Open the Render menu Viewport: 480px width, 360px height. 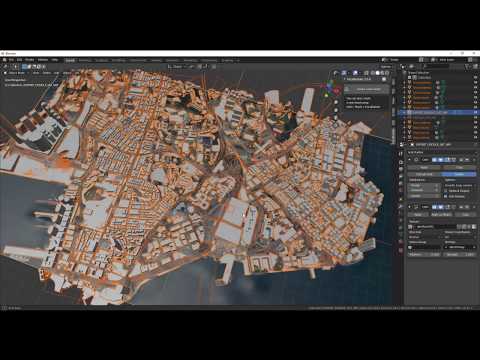[30, 60]
